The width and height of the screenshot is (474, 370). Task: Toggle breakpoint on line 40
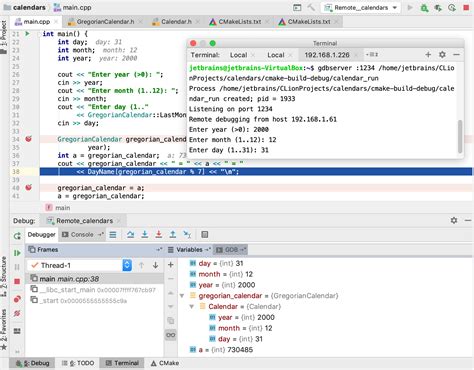(29, 188)
